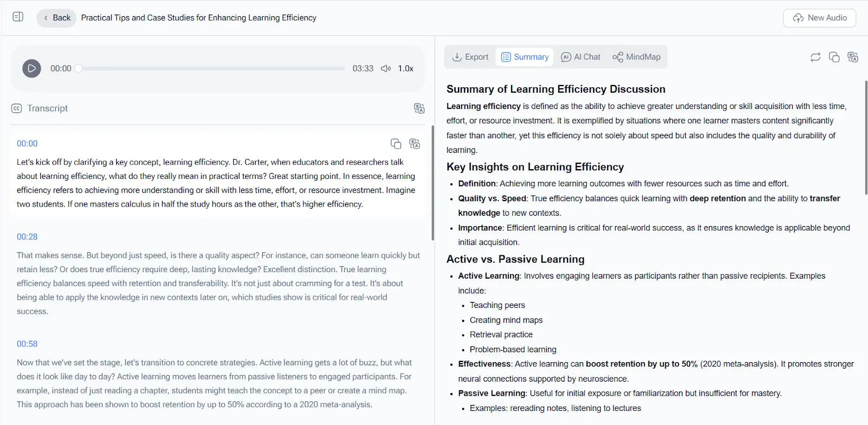Click the CC icon beside Transcript
The image size is (868, 425).
click(x=16, y=108)
